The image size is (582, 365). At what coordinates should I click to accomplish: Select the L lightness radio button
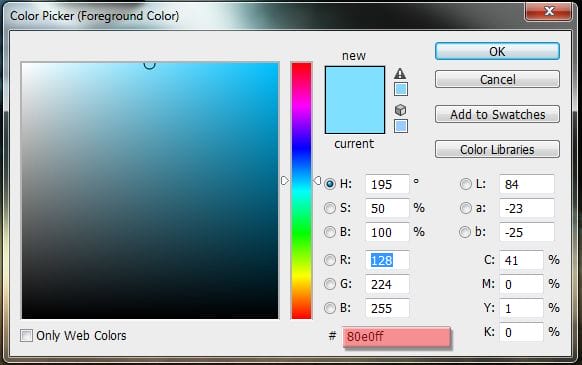coord(465,184)
